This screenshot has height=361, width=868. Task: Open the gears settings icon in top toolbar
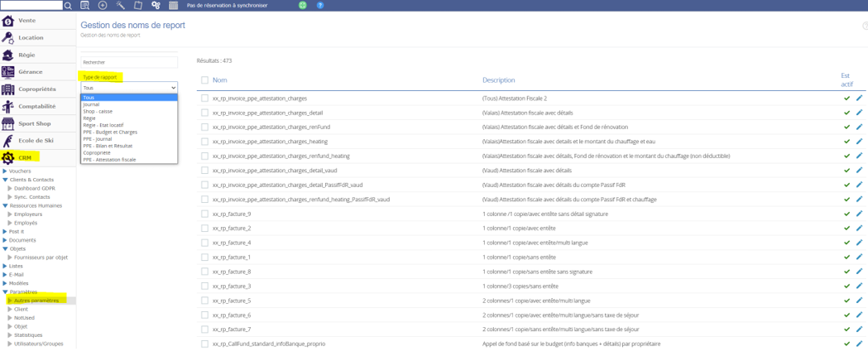coord(156,6)
